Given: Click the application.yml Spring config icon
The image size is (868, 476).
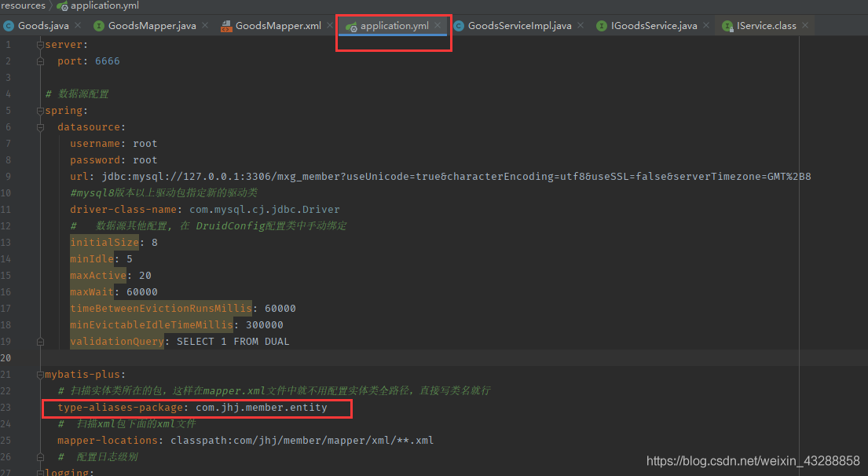Looking at the screenshot, I should 351,26.
